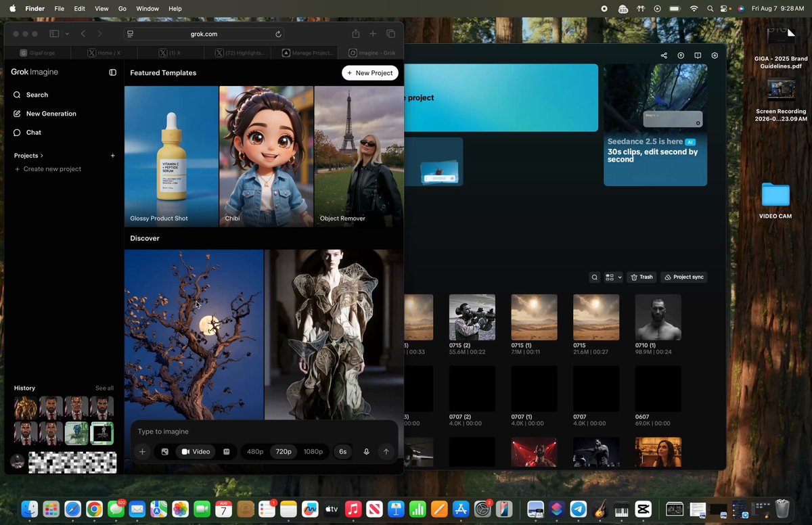Screen dimensions: 812x525
Task: Select VIDEO CAM folder on desktop
Action: [775, 201]
